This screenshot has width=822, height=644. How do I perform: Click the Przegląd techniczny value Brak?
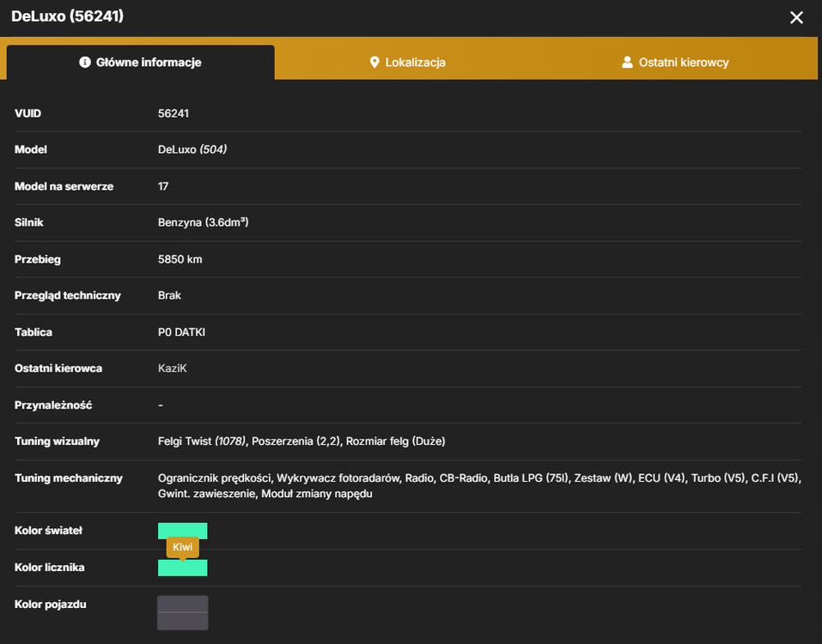coord(169,295)
